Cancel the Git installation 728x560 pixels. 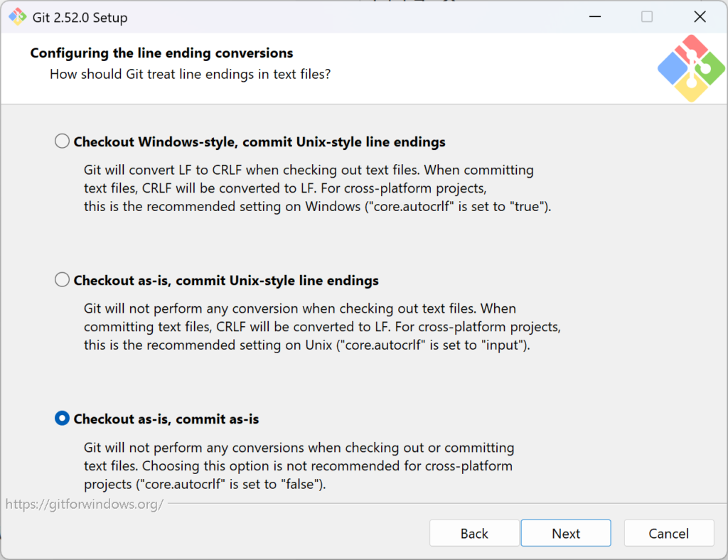point(668,533)
